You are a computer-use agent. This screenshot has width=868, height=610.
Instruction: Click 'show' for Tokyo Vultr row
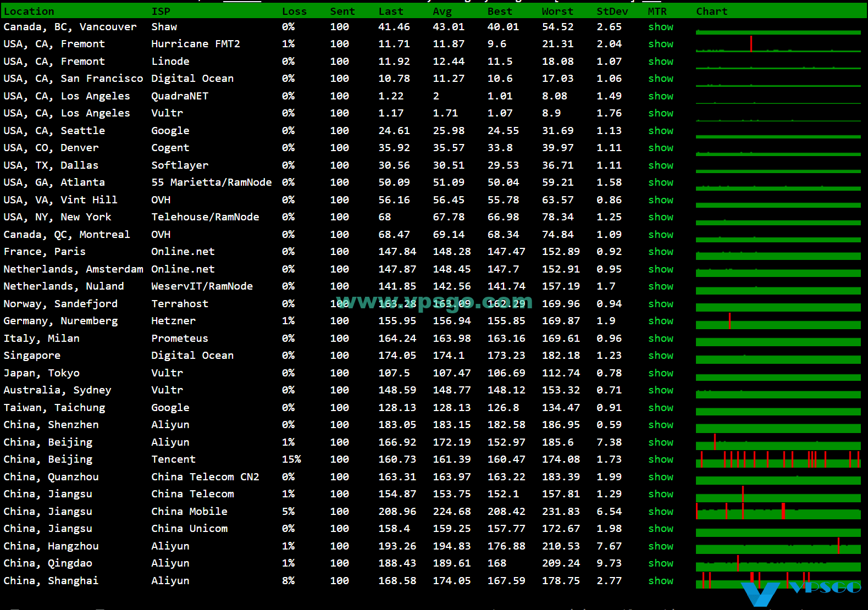coord(660,373)
